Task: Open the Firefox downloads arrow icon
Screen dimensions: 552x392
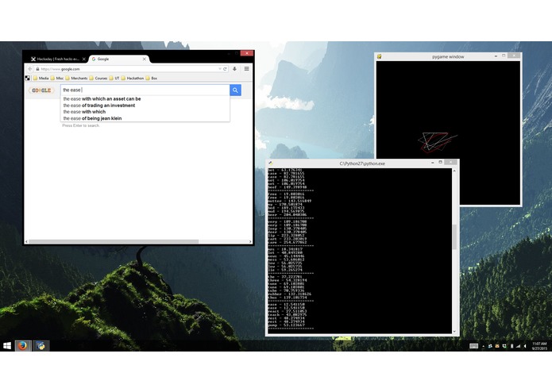Action: [x=234, y=69]
